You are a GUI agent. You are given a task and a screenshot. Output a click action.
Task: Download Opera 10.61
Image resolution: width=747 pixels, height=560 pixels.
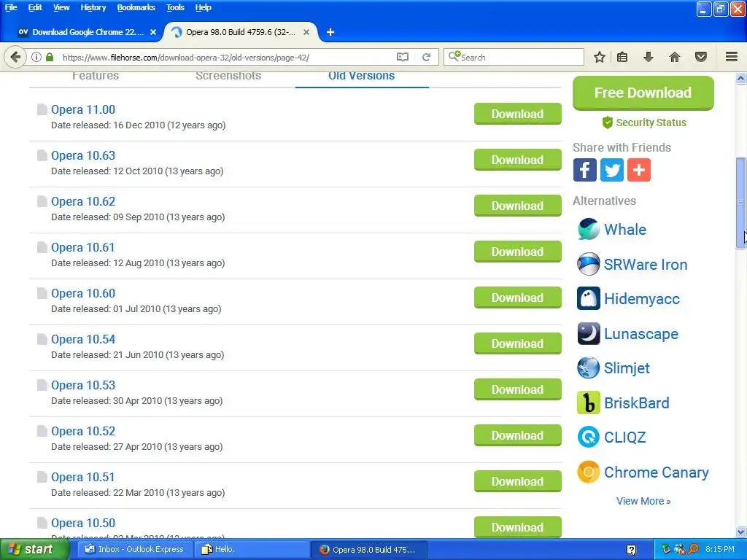click(517, 252)
